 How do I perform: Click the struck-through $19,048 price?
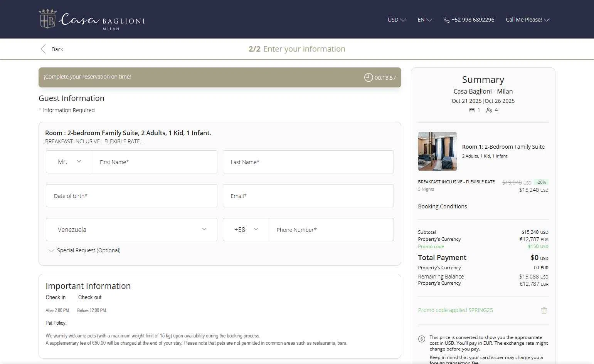[x=517, y=183]
